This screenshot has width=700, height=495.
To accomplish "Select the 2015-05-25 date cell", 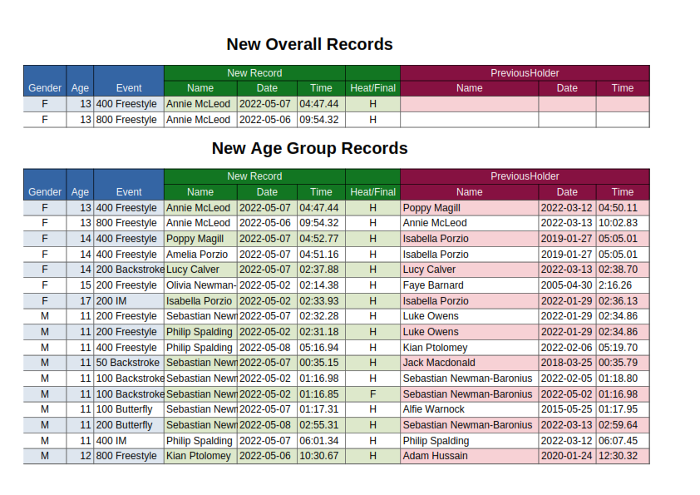I will pyautogui.click(x=567, y=409).
